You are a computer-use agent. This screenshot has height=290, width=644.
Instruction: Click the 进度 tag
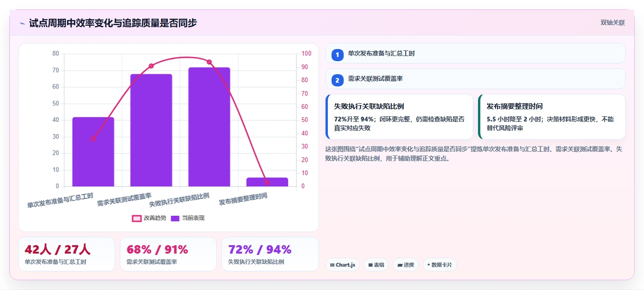pyautogui.click(x=406, y=265)
